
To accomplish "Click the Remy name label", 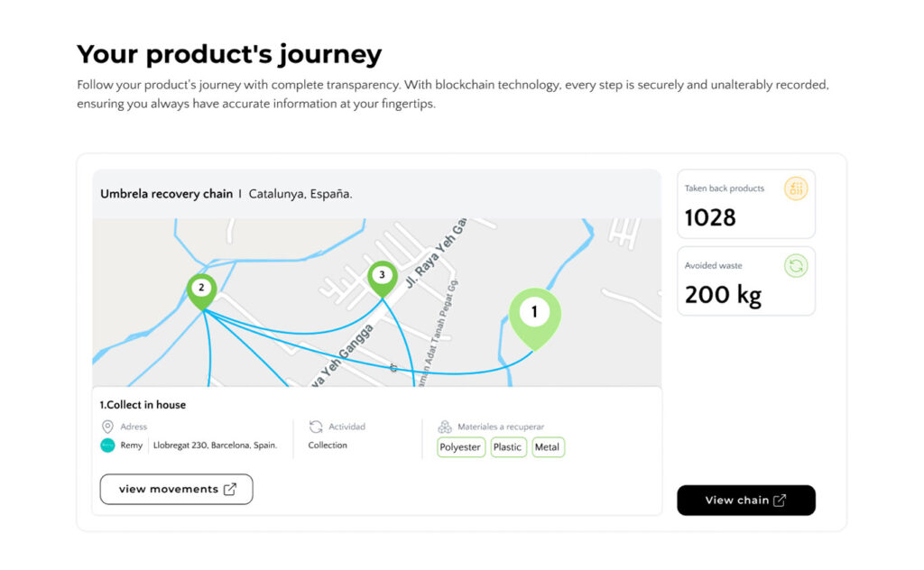I will pos(132,446).
